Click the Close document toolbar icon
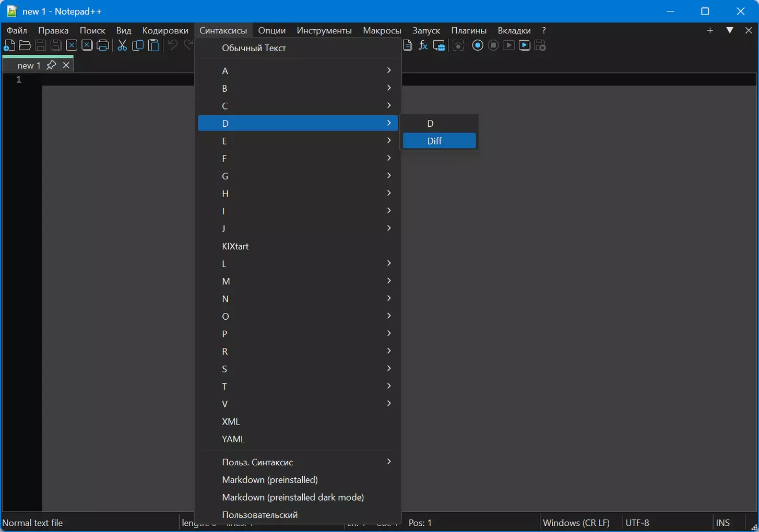Screen dimensions: 759x532 point(72,45)
